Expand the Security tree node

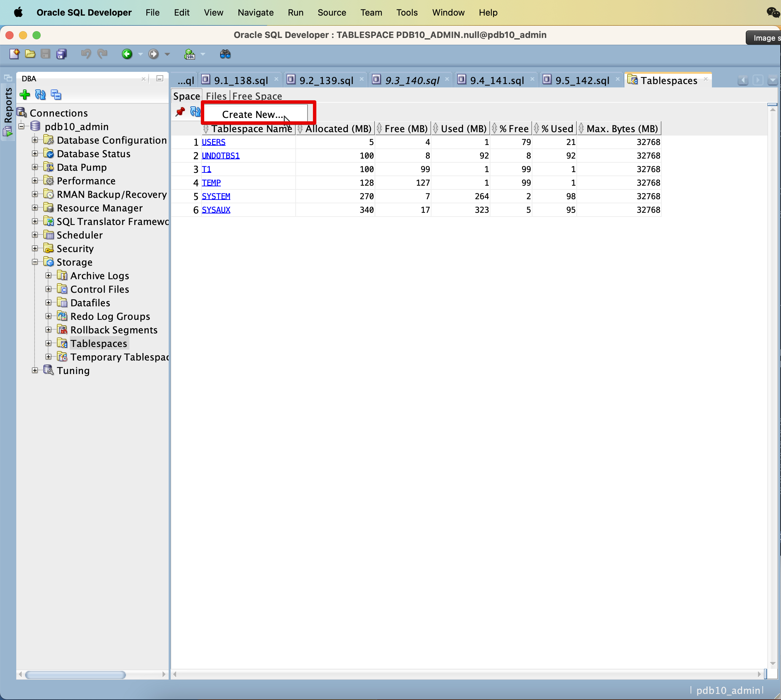tap(35, 248)
